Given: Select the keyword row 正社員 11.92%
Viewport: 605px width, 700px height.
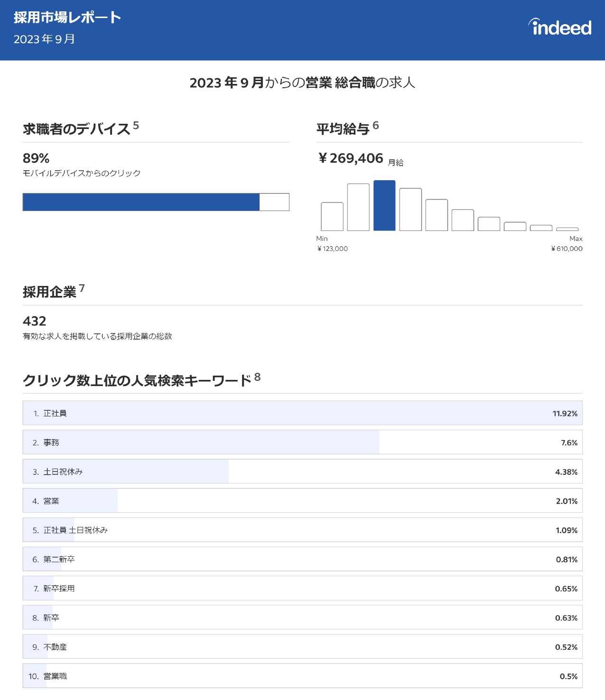Looking at the screenshot, I should (302, 413).
